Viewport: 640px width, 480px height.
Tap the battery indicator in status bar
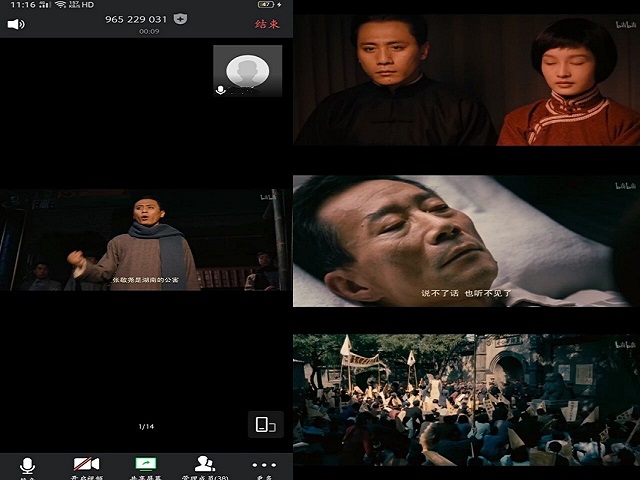point(266,4)
